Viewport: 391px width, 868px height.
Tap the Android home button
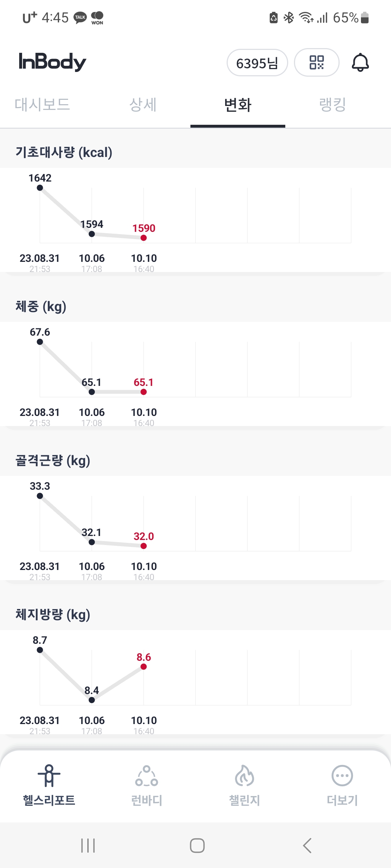pyautogui.click(x=197, y=846)
